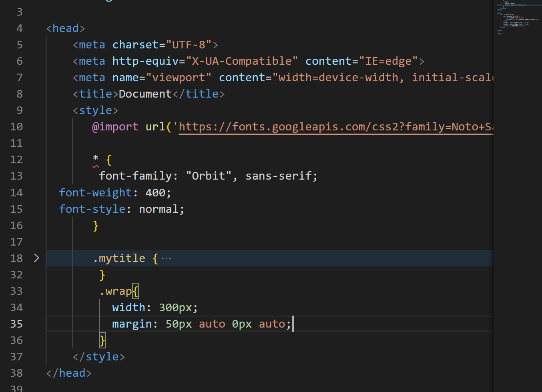Click the font-family property name
Image resolution: width=542 pixels, height=392 pixels.
pos(135,176)
